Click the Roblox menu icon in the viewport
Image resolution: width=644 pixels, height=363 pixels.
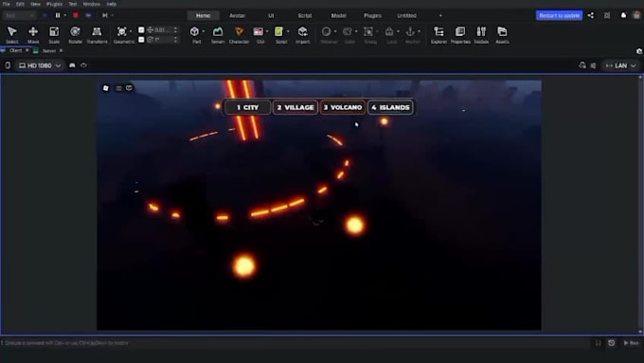105,88
